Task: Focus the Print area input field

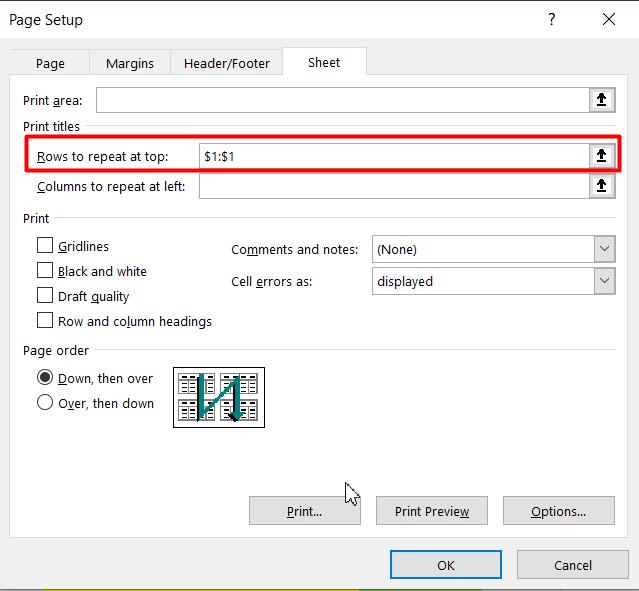Action: tap(343, 100)
